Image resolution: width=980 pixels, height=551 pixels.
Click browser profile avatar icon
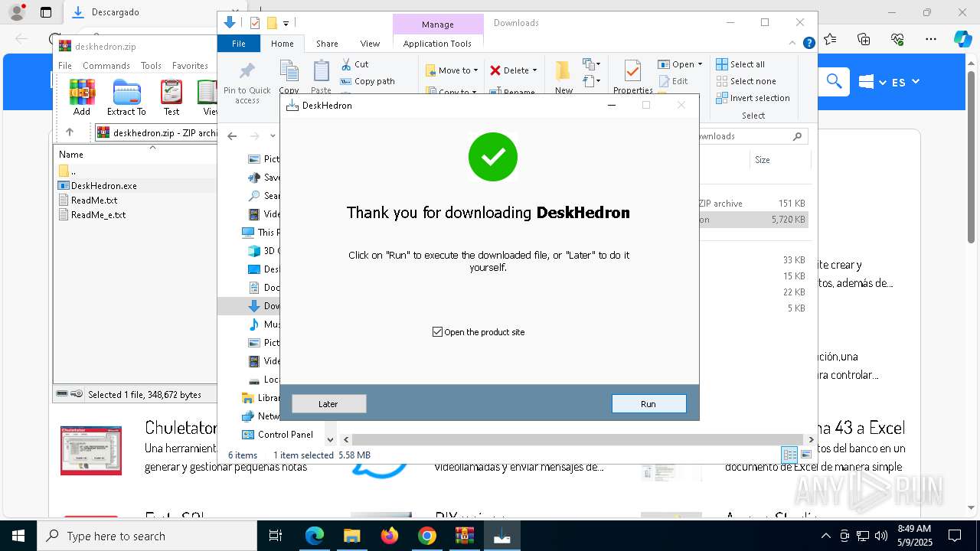[x=16, y=12]
